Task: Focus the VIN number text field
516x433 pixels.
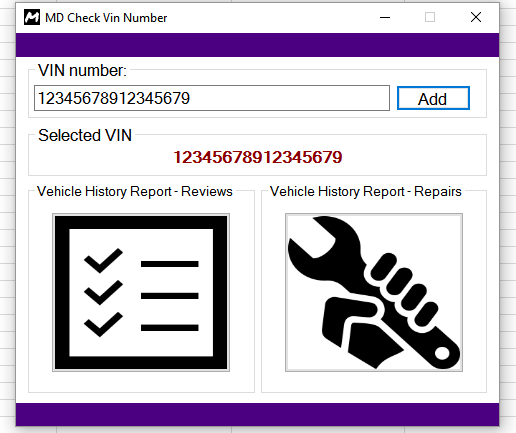Action: coord(212,98)
